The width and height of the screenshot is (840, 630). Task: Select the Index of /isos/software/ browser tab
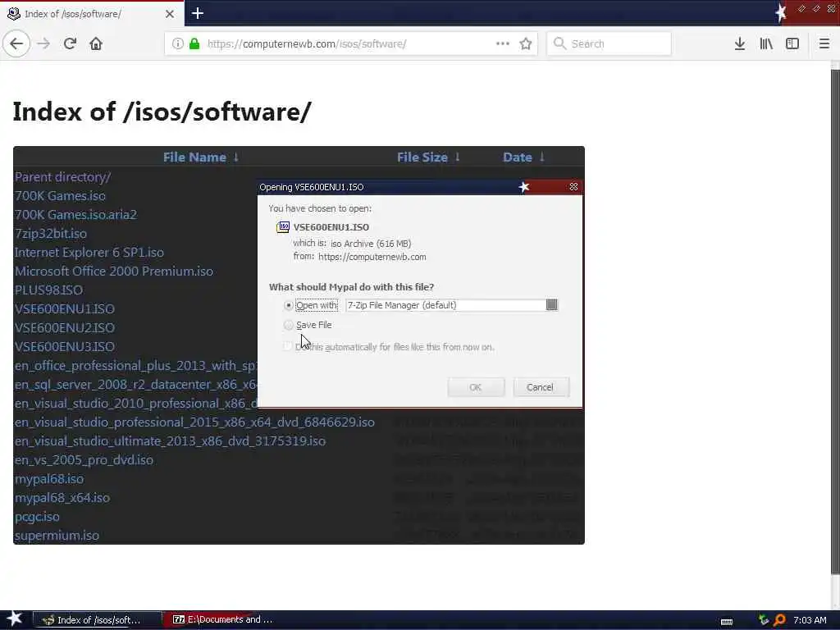92,14
